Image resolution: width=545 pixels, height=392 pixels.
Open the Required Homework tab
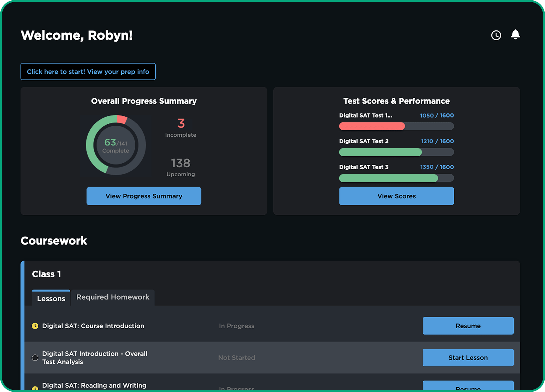tap(113, 297)
